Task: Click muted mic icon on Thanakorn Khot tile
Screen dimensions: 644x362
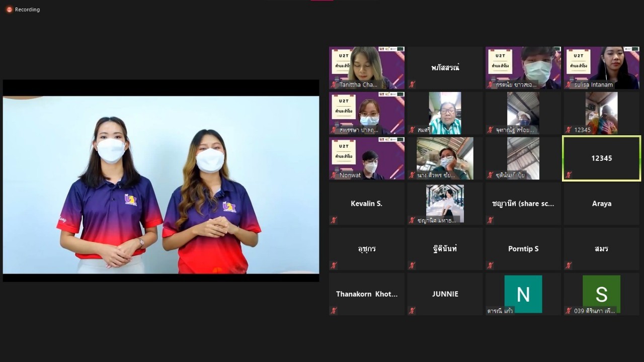Action: (x=334, y=311)
